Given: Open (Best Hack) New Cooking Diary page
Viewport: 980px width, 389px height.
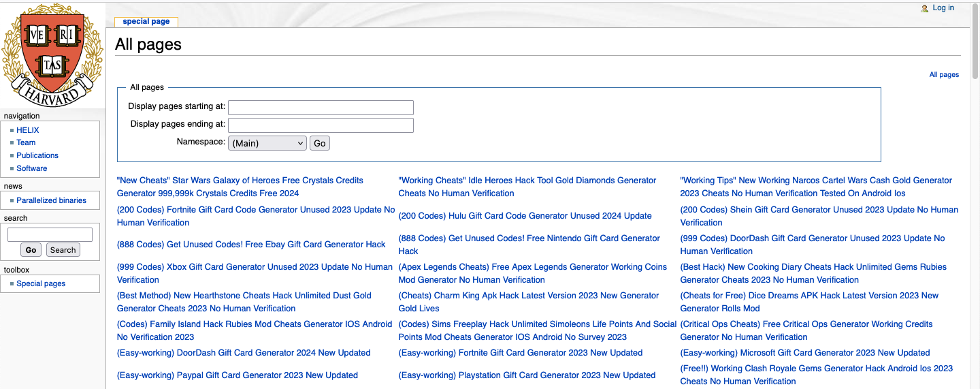Looking at the screenshot, I should click(x=813, y=273).
